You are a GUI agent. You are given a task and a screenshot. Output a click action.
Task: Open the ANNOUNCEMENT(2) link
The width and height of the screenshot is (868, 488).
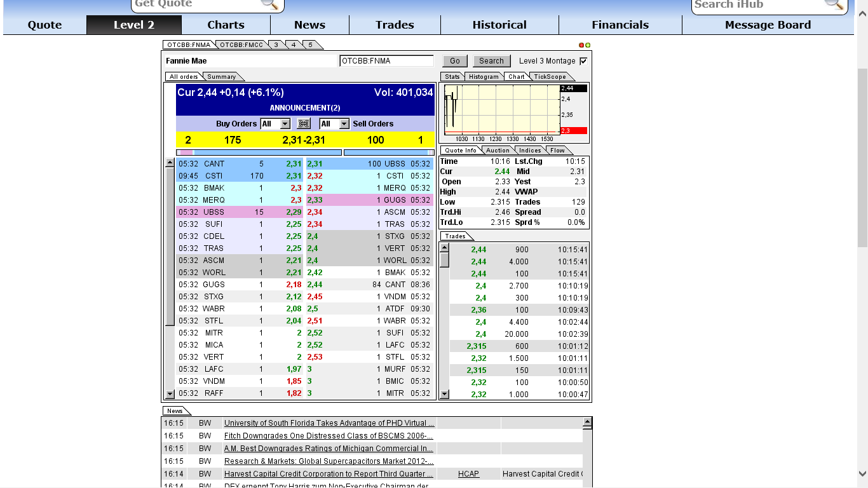[x=305, y=108]
